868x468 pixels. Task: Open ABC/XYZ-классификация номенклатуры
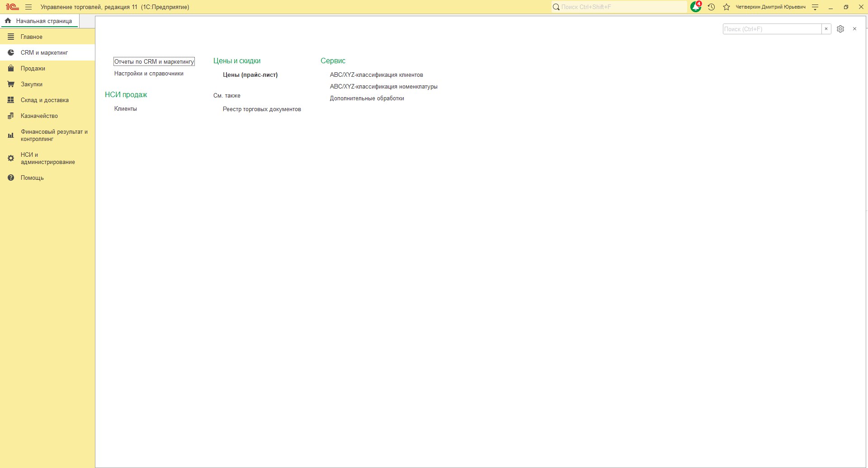[384, 86]
